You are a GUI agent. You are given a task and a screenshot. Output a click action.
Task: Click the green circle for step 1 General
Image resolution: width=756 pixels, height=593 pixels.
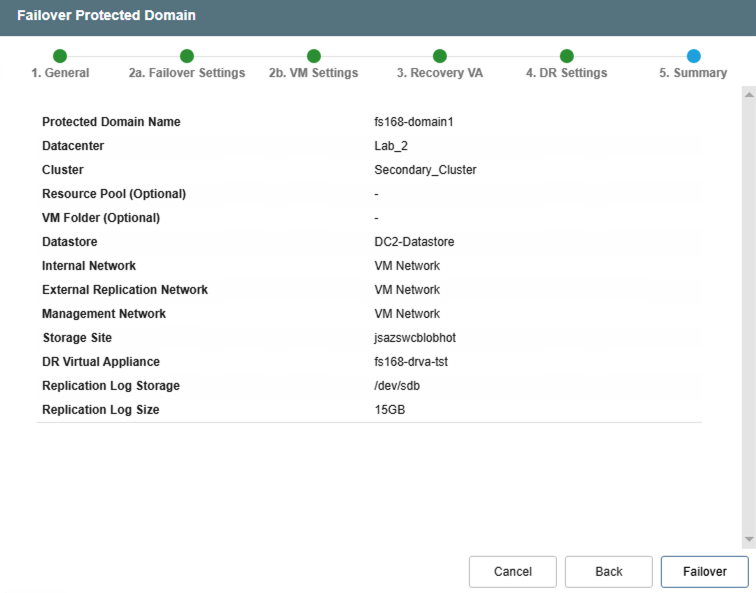[60, 56]
